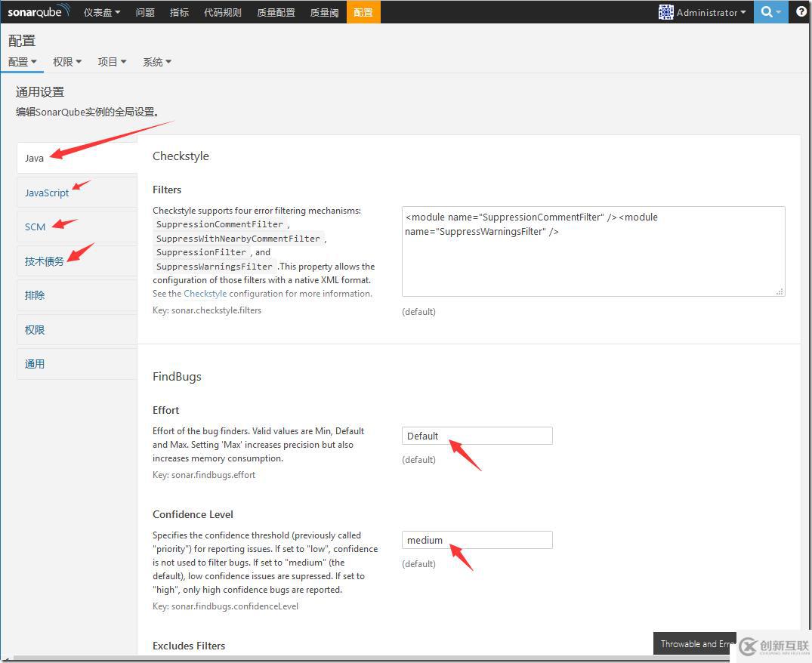Viewport: 812px width, 663px height.
Task: Go to the 问题 page
Action: [145, 12]
